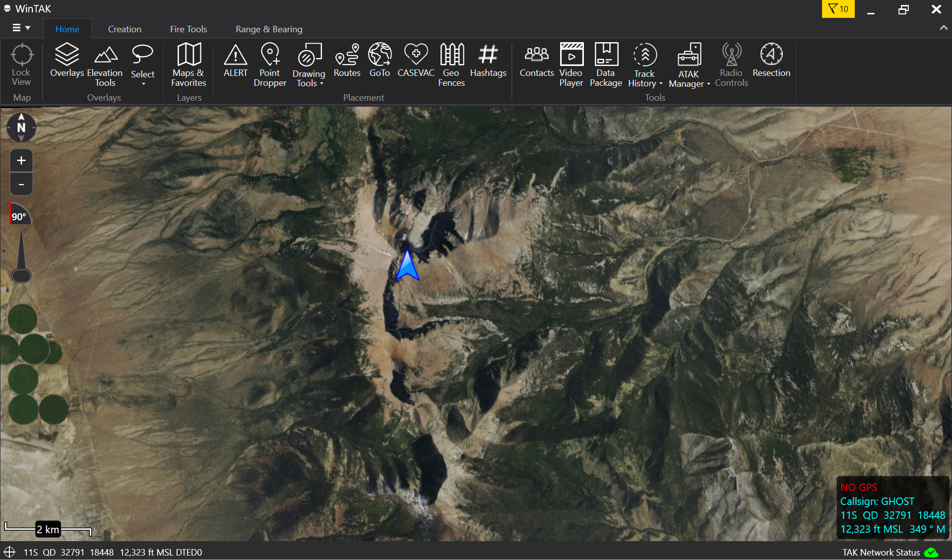
Task: Click the map tilt slider handle
Action: 21,275
